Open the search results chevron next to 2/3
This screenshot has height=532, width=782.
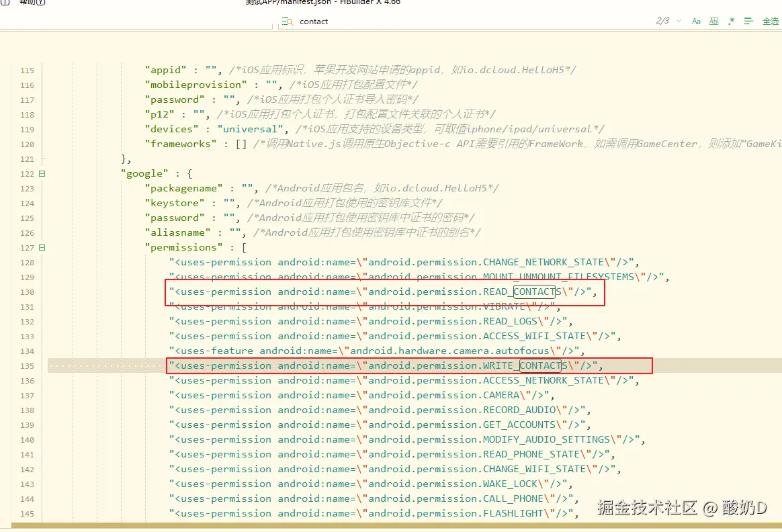pos(679,21)
